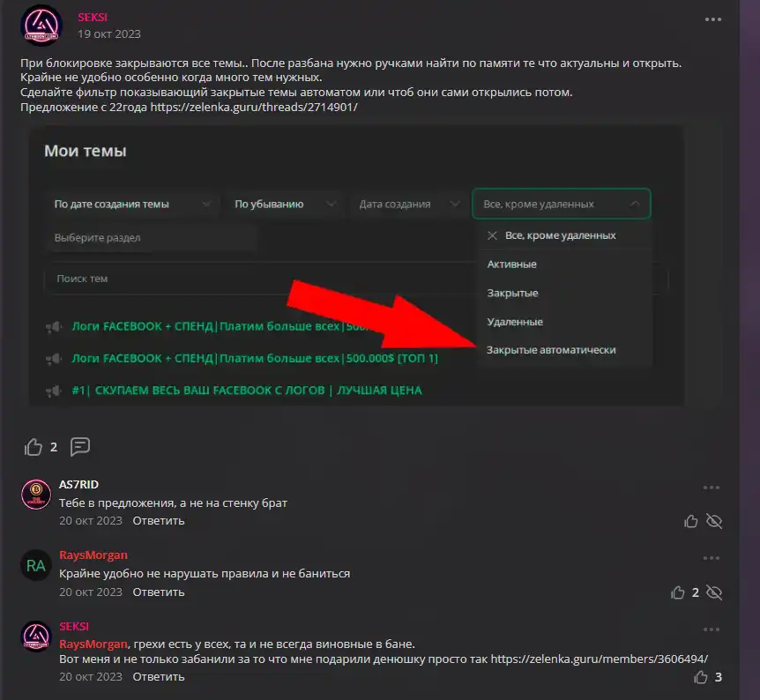Viewport: 760px width, 700px height.
Task: Open RaysMorgan's profile from username
Action: pyautogui.click(x=93, y=555)
